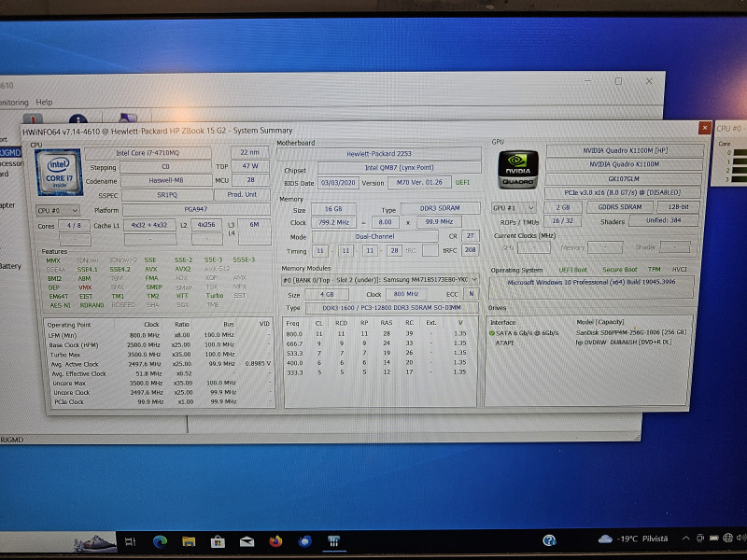747x560 pixels.
Task: Open the GPU #1 selector dropdown
Action: (x=514, y=207)
